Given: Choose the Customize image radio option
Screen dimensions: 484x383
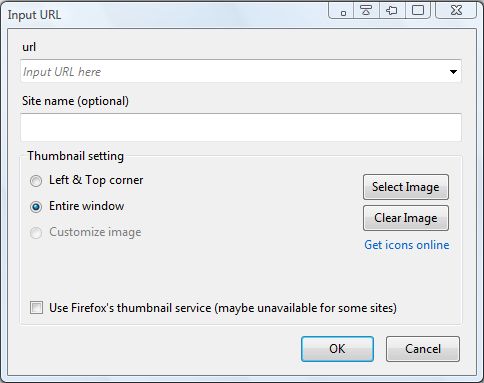Looking at the screenshot, I should tap(36, 233).
